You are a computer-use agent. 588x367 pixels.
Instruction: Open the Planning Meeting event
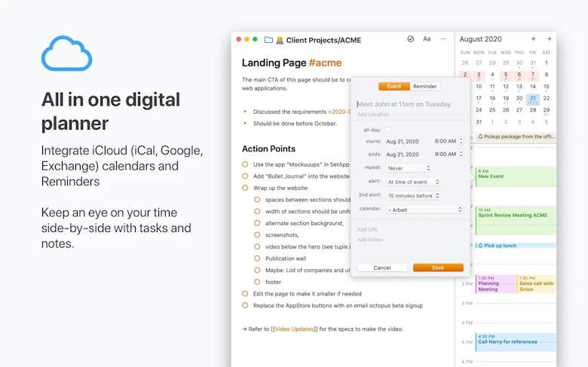click(495, 284)
